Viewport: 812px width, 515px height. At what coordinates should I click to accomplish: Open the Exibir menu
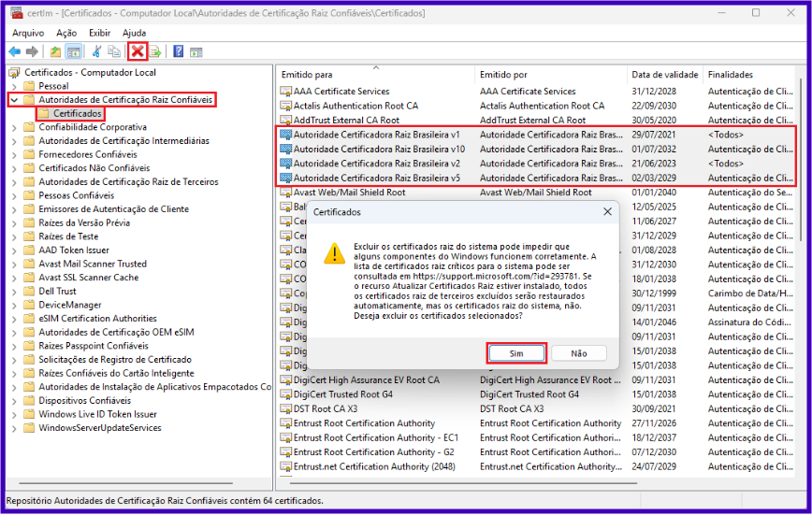pos(99,33)
